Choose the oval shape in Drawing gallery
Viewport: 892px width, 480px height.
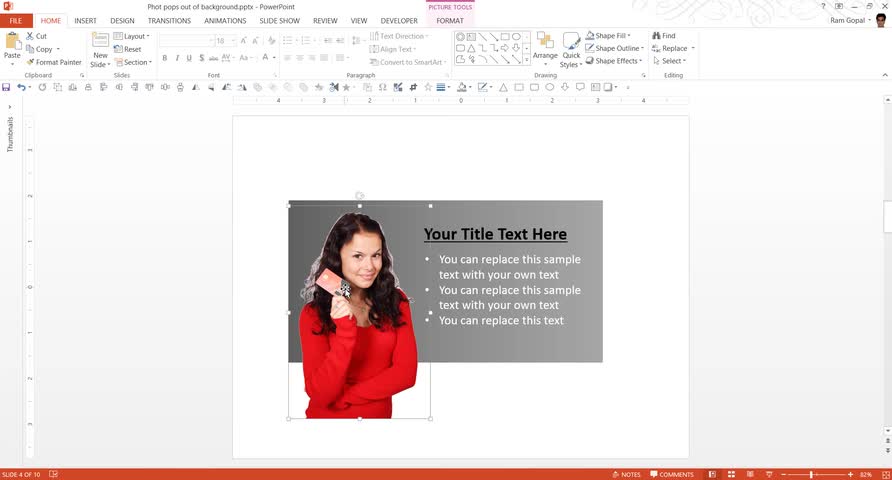click(x=516, y=36)
